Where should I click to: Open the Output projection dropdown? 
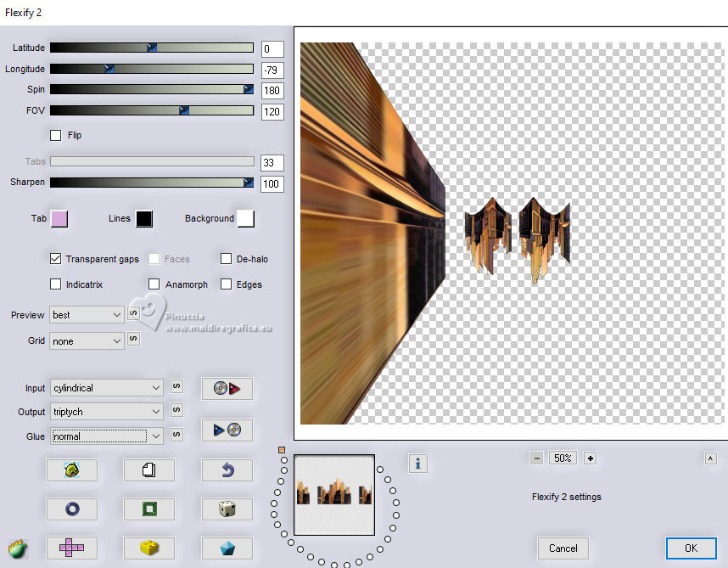(x=107, y=412)
